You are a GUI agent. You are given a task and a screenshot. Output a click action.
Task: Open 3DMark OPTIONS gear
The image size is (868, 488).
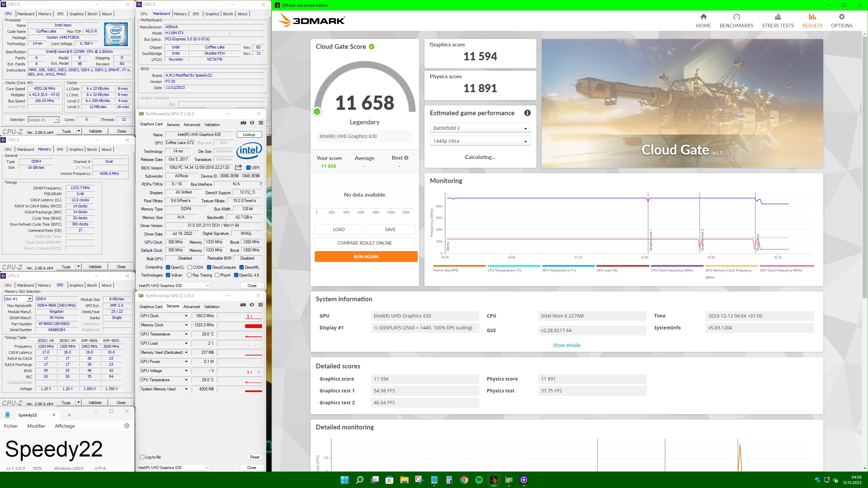[842, 17]
